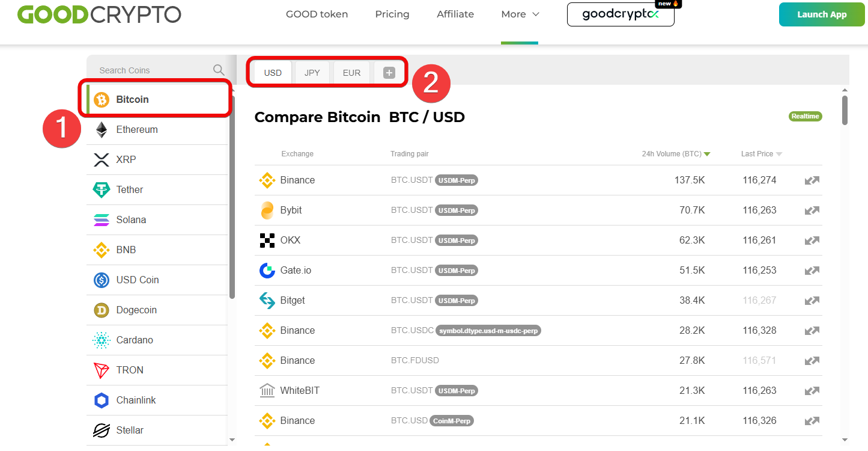Viewport: 868px width, 451px height.
Task: Click the OKX exchange logo
Action: (267, 241)
